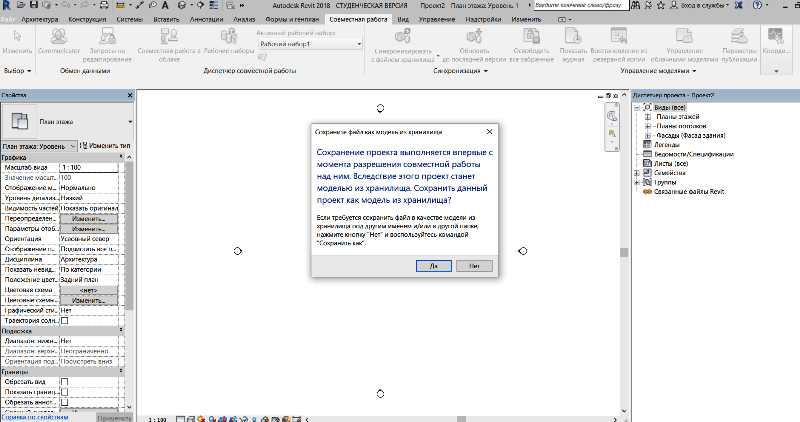Click Изменить button next to Параметры отоб.
This screenshot has width=800, height=422.
(x=89, y=229)
